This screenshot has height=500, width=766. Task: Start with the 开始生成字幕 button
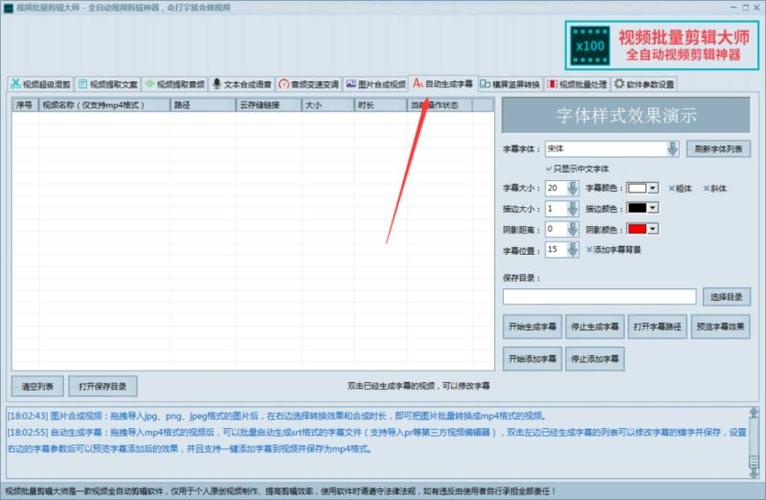[x=532, y=326]
